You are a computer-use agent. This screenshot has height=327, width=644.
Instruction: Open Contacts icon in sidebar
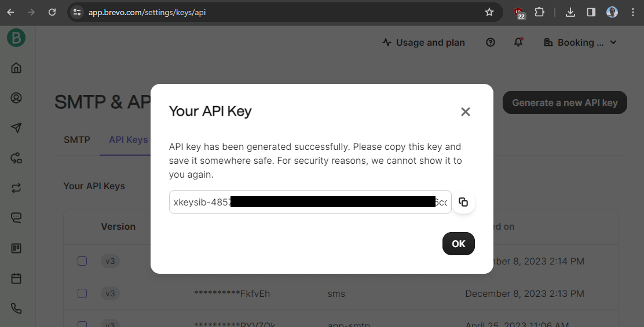(x=16, y=98)
